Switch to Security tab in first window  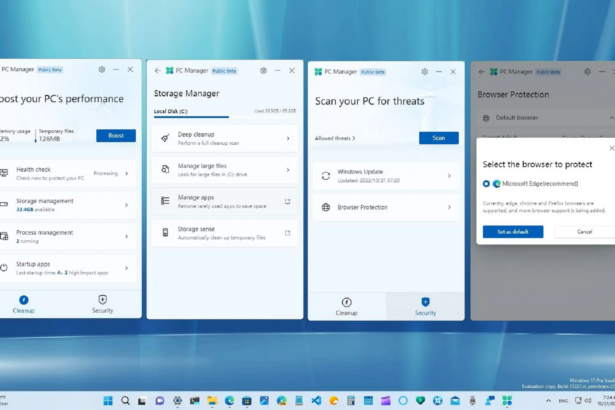(x=102, y=304)
